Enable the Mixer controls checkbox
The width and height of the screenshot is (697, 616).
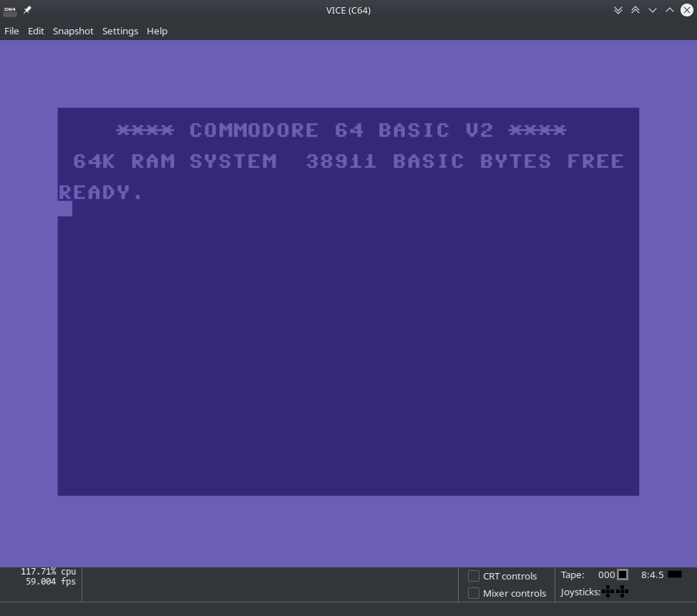pyautogui.click(x=473, y=592)
